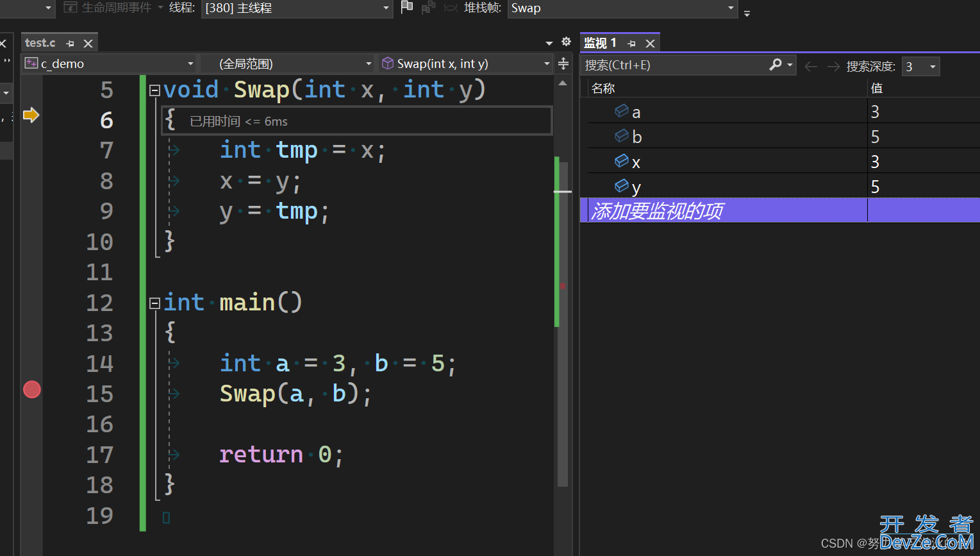The width and height of the screenshot is (980, 556).
Task: Pin the 监视 1 watch window
Action: [x=632, y=44]
